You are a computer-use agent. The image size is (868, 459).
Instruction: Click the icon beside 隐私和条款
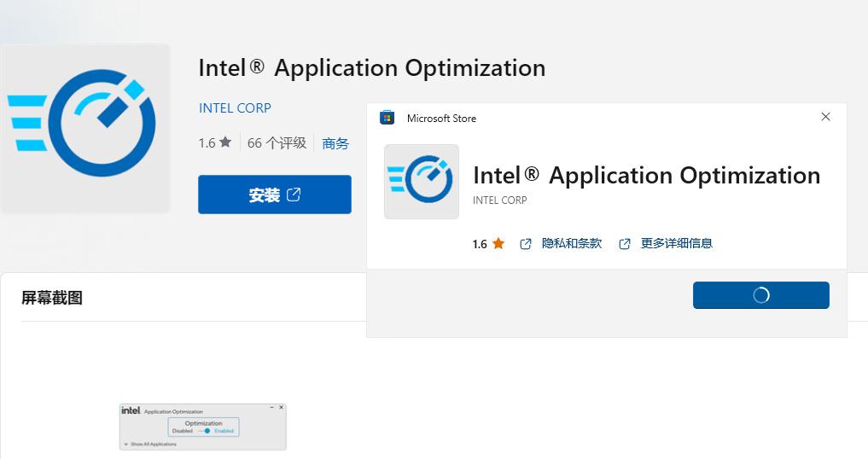pos(526,244)
